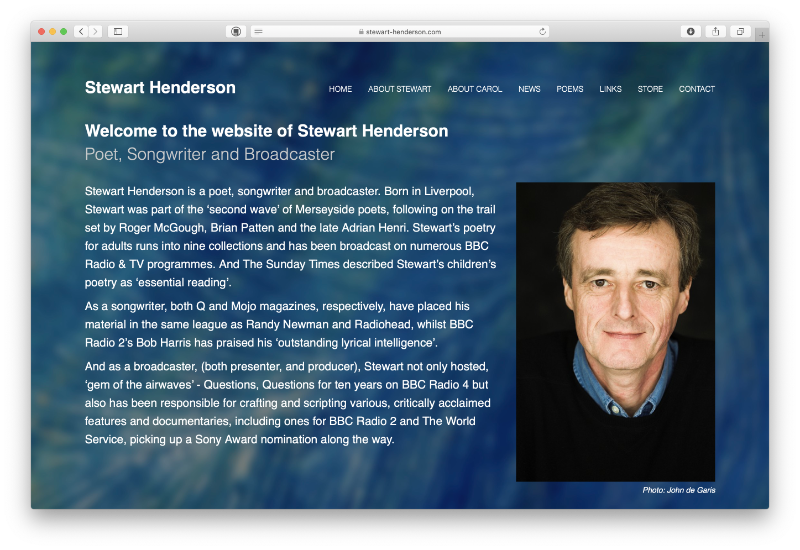Click the 'Poet, Songwriter and Broadcaster' subtitle
The image size is (800, 550).
pos(210,154)
